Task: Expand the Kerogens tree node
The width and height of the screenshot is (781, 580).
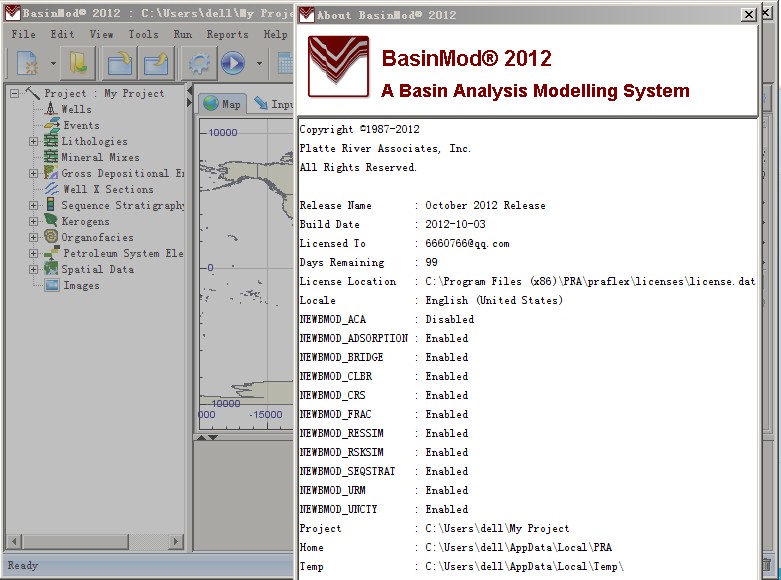Action: point(33,221)
